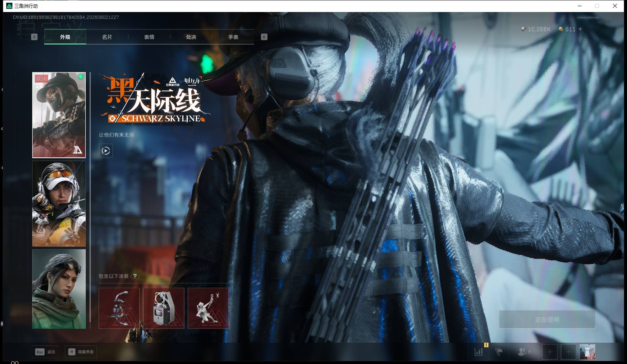View the bow weapon skin item
This screenshot has width=627, height=364.
119,308
